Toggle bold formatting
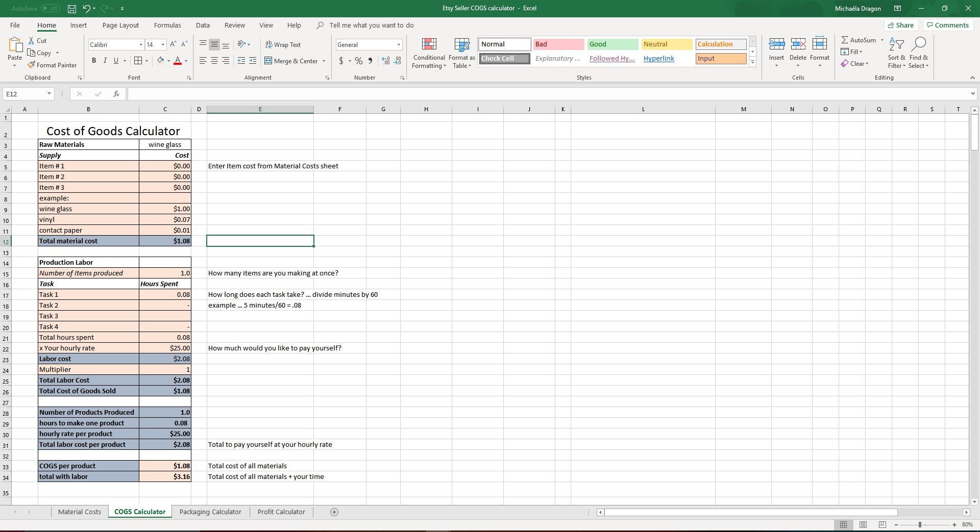 94,60
